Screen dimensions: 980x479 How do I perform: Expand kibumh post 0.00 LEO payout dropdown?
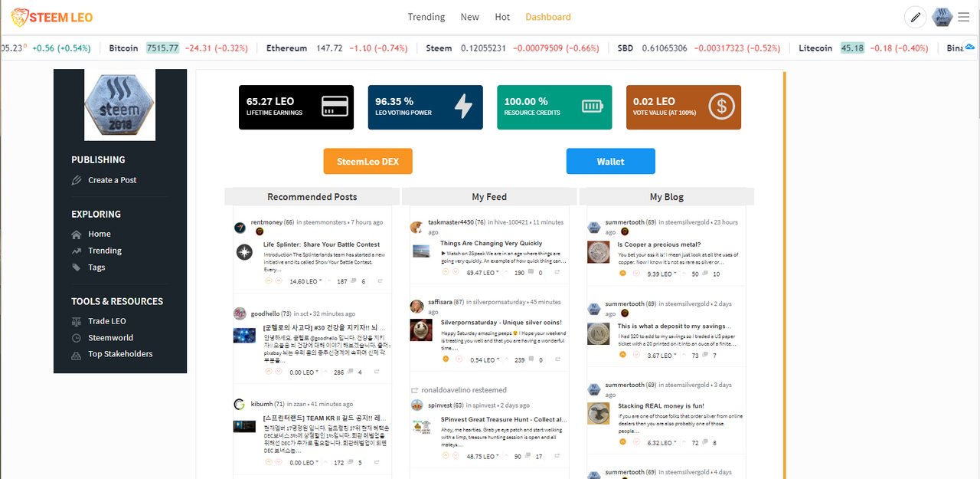click(317, 463)
